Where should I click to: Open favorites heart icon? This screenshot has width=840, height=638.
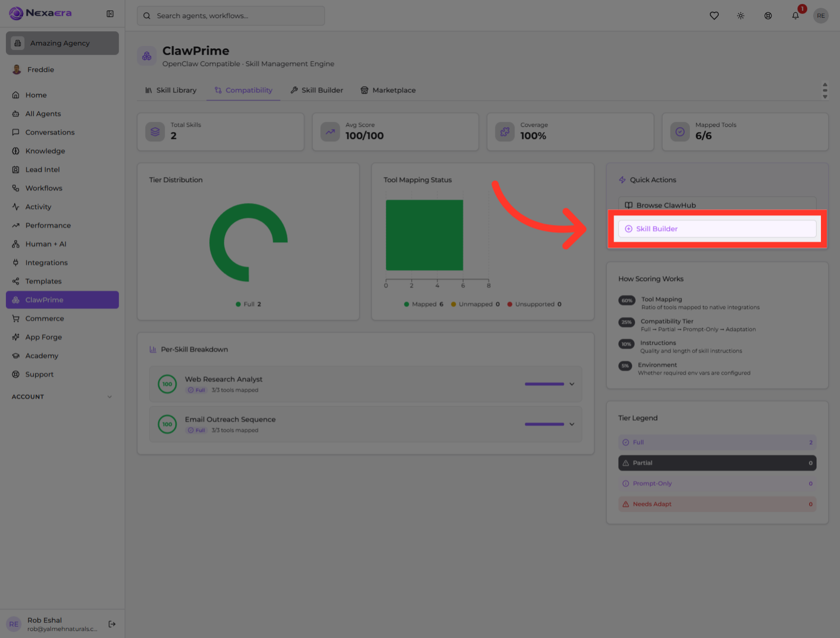click(x=714, y=16)
